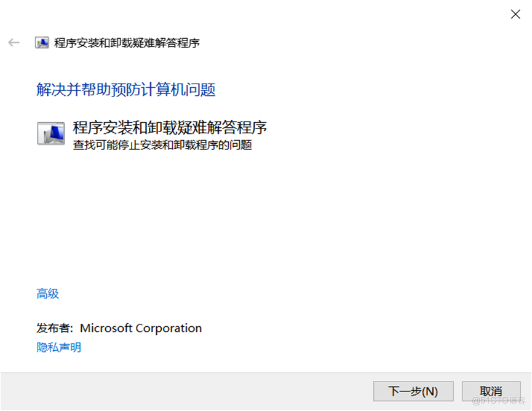This screenshot has width=532, height=411.
Task: Click the Microsoft Corporation publisher name
Action: tap(141, 328)
